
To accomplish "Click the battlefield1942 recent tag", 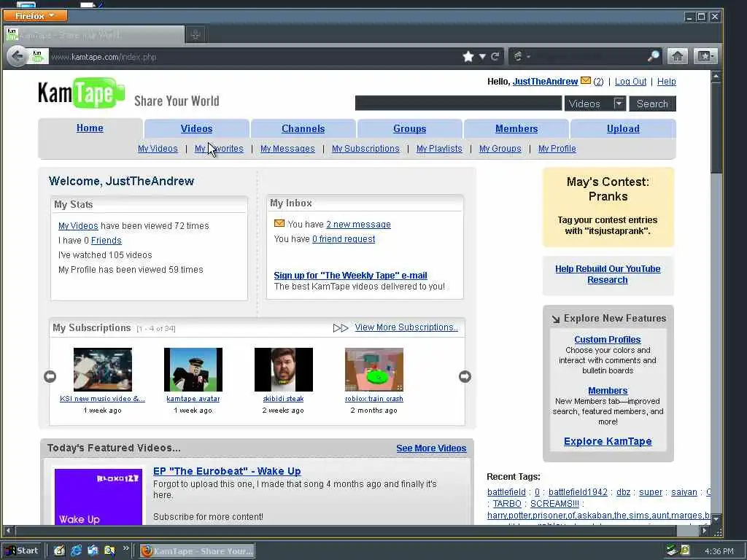I will point(578,492).
